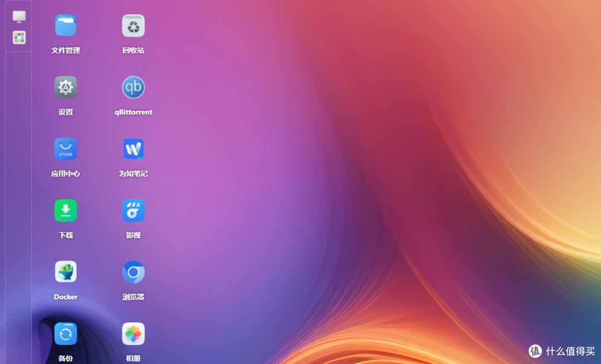Image resolution: width=601 pixels, height=364 pixels.
Task: Click the 文件管理 label text
Action: tap(66, 50)
